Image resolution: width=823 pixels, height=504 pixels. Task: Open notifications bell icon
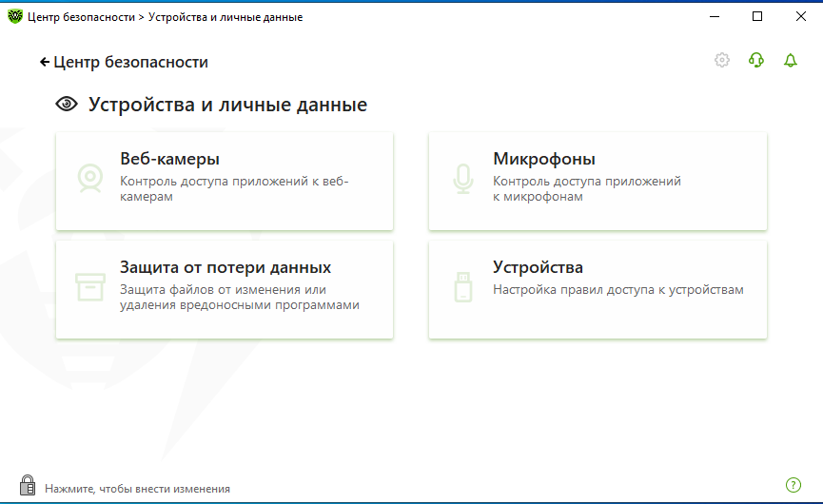[791, 60]
